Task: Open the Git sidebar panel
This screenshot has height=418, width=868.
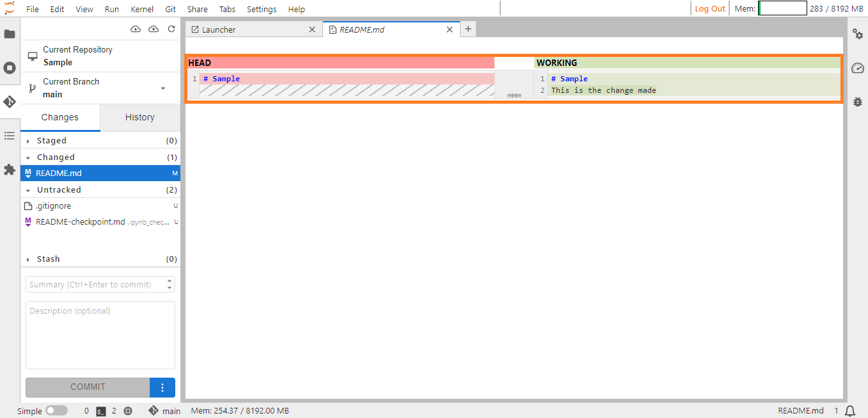Action: [x=10, y=102]
